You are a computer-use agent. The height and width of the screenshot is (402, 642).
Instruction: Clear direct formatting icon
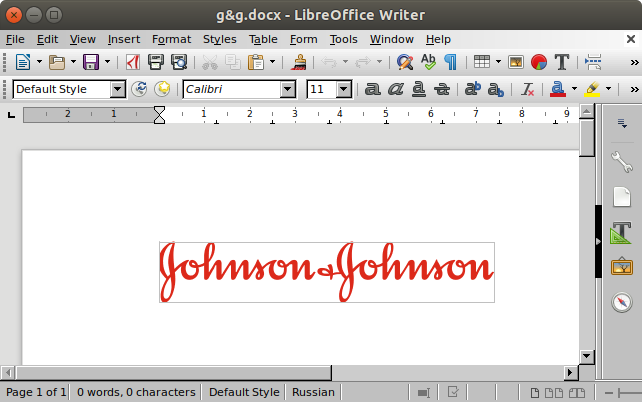point(527,89)
